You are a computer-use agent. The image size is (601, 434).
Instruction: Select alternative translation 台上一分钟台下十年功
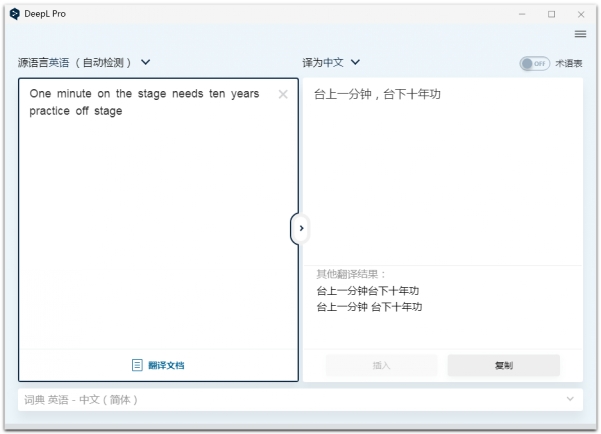point(368,291)
